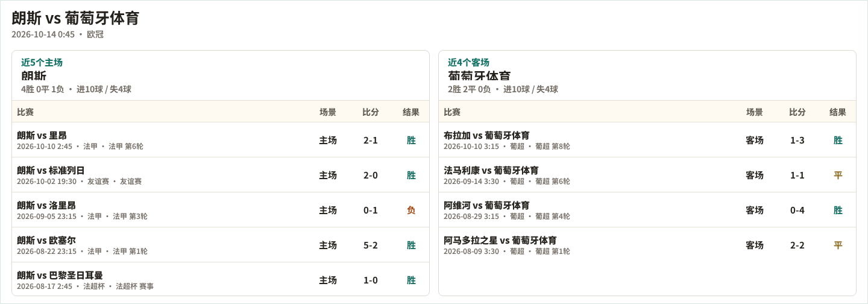This screenshot has width=868, height=304.
Task: Open the 朗斯 vs 巴黎圣日耳曼 match row
Action: (221, 279)
